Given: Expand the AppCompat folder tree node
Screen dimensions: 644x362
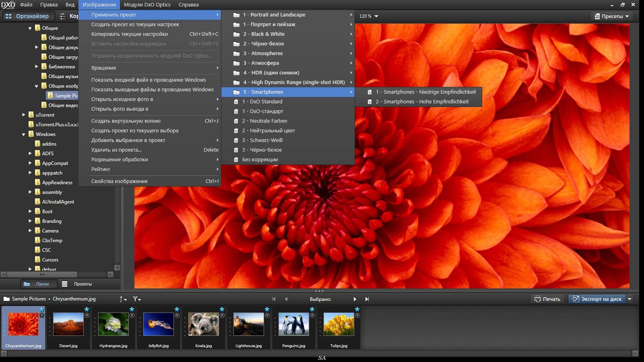Looking at the screenshot, I should tap(30, 163).
